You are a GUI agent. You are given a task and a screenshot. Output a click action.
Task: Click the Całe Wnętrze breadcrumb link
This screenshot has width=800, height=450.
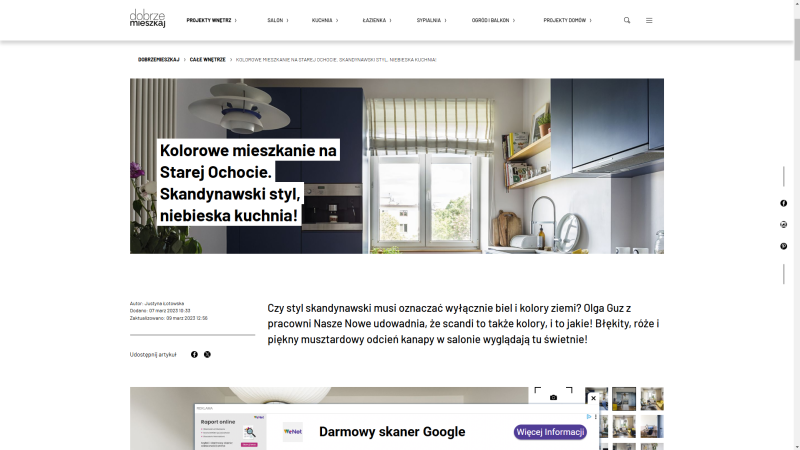pos(207,60)
